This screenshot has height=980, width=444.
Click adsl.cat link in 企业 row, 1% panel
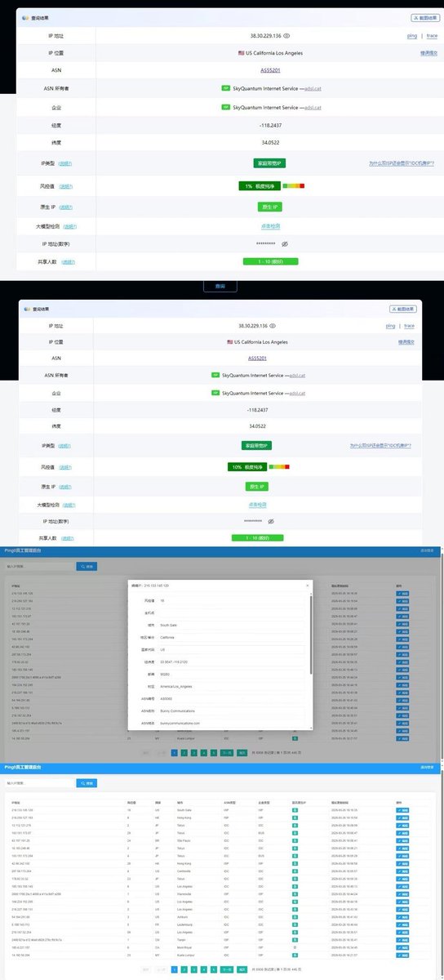313,107
